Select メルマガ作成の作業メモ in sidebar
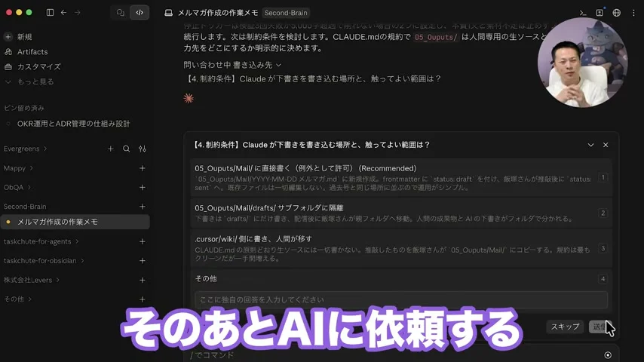The image size is (644, 362). (75, 222)
